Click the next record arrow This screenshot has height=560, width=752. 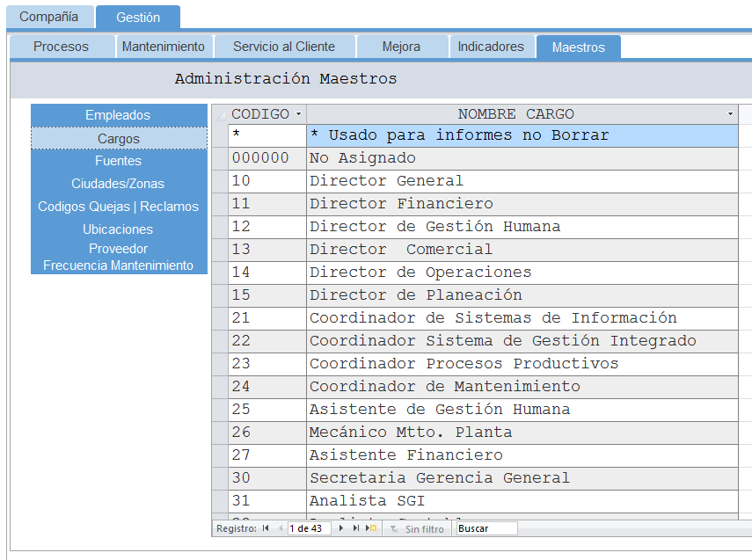341,528
